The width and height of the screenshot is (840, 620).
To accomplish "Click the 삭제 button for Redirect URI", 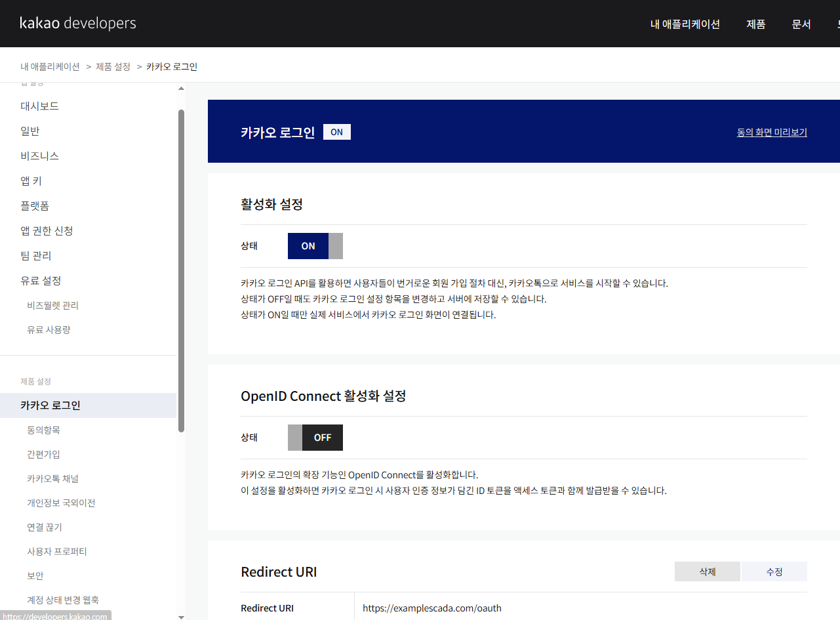I will click(x=708, y=571).
